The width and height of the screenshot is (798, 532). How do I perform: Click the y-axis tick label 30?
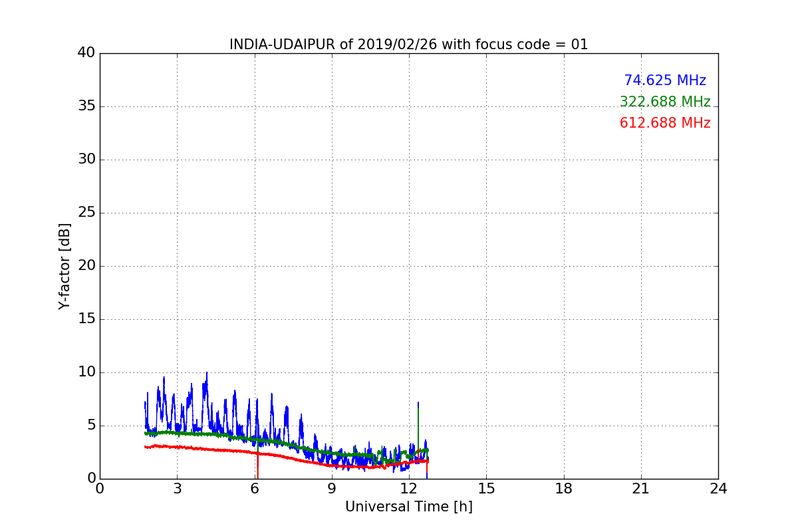(x=86, y=160)
